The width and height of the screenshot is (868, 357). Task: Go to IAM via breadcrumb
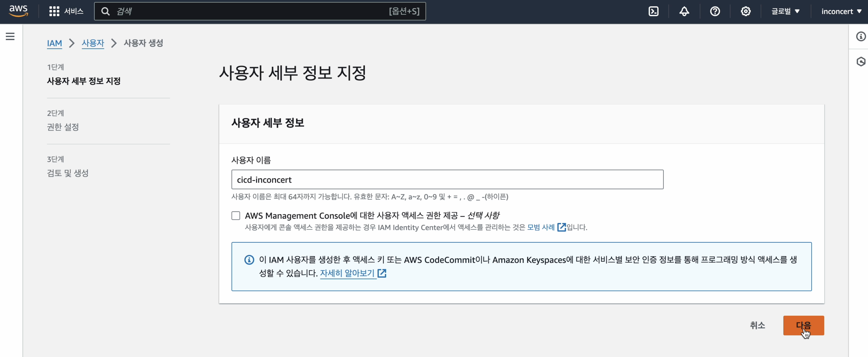[x=55, y=43]
